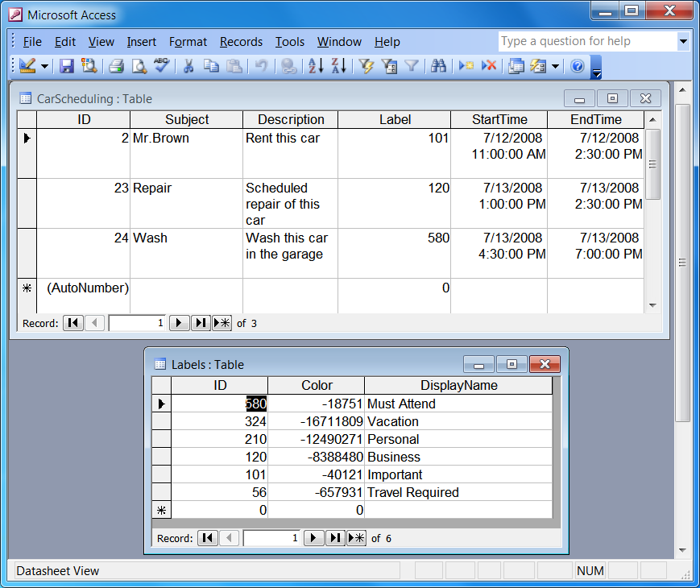Undo the last action
The height and width of the screenshot is (588, 700).
click(261, 66)
